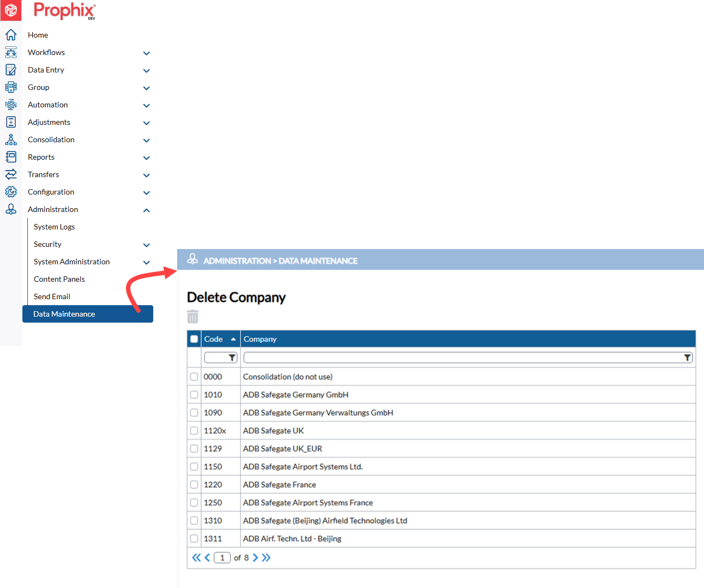Open Content Panels under Administration
704x588 pixels.
coord(59,279)
